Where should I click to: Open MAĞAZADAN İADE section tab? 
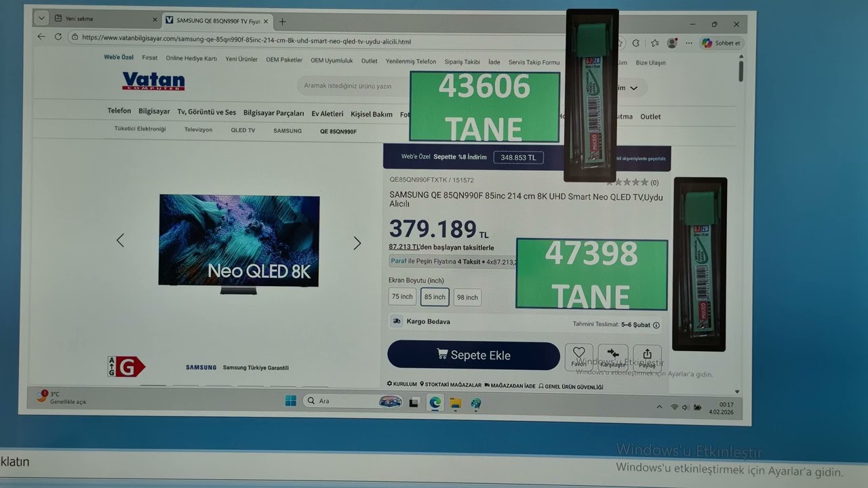coord(510,386)
